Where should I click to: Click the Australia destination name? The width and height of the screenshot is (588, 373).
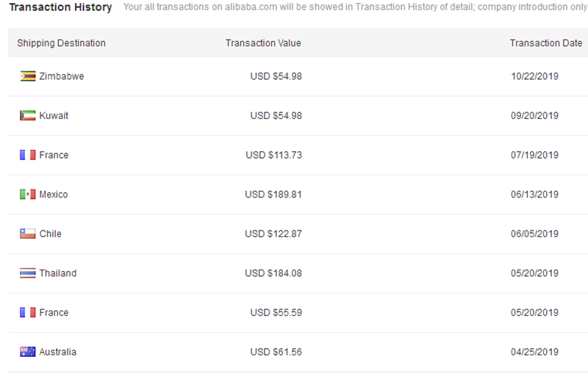[58, 352]
